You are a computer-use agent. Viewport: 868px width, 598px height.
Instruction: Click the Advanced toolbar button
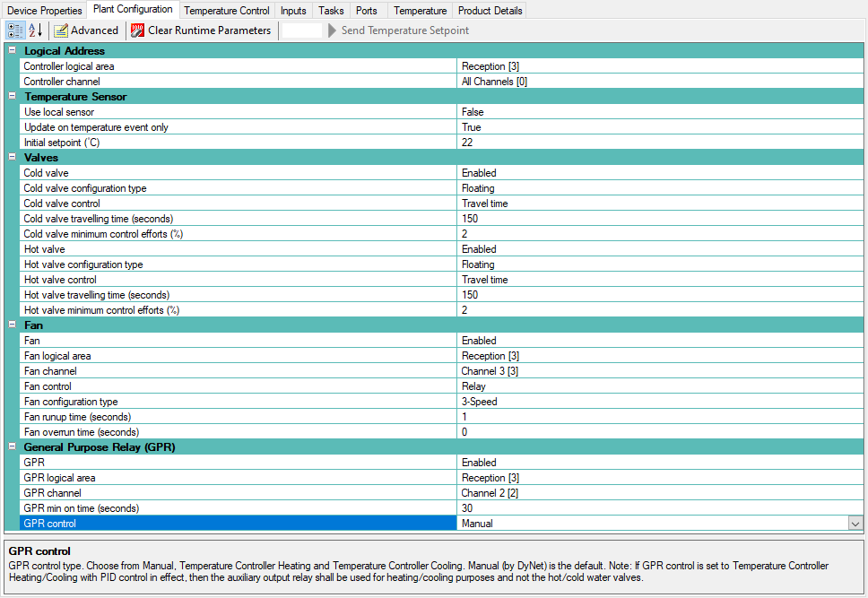(86, 30)
